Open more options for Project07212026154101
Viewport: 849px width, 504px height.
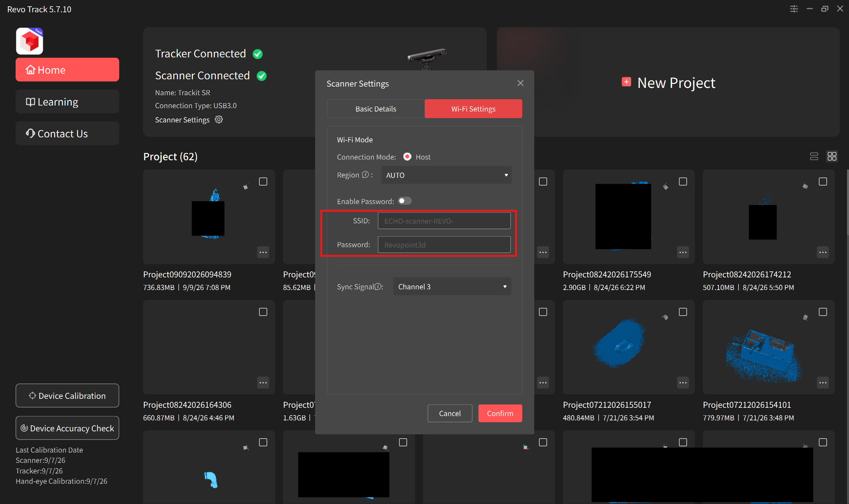(x=822, y=383)
